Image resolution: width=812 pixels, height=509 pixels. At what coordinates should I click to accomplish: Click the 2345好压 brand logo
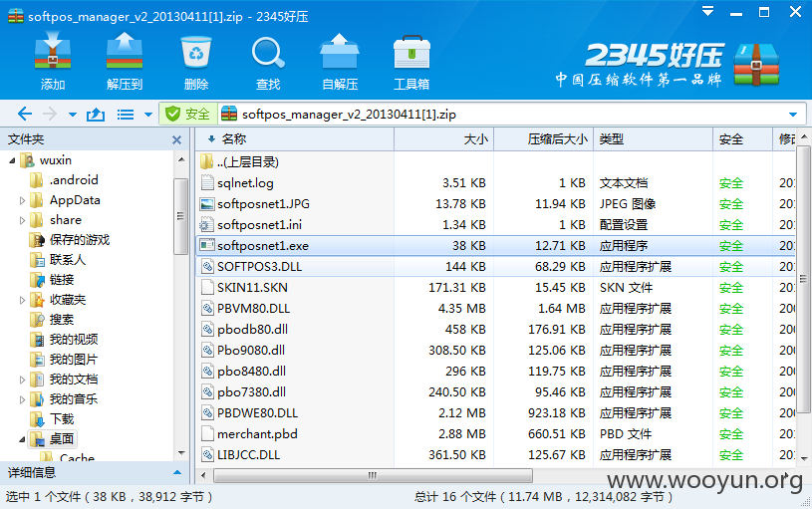click(669, 65)
